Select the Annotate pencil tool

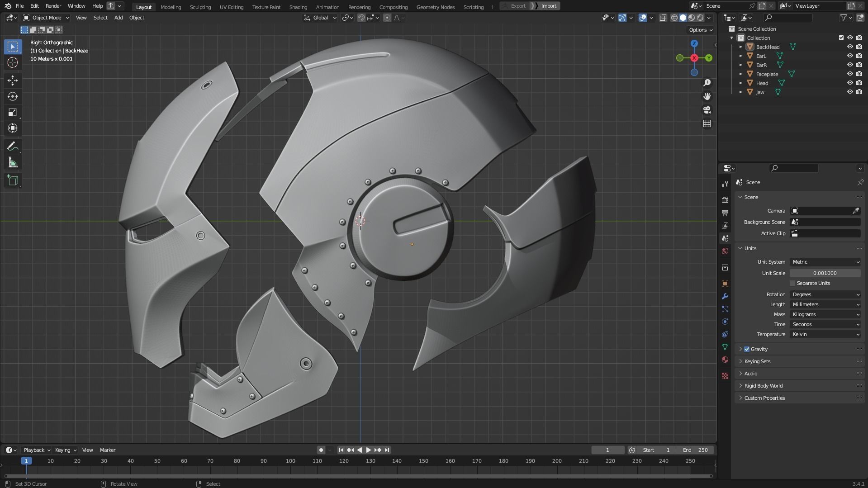pos(13,146)
